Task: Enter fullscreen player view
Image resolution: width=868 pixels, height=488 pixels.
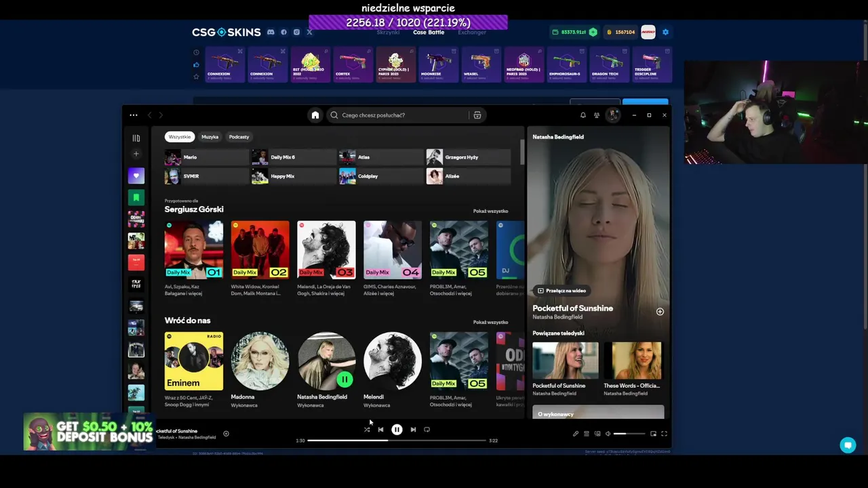Action: (664, 434)
